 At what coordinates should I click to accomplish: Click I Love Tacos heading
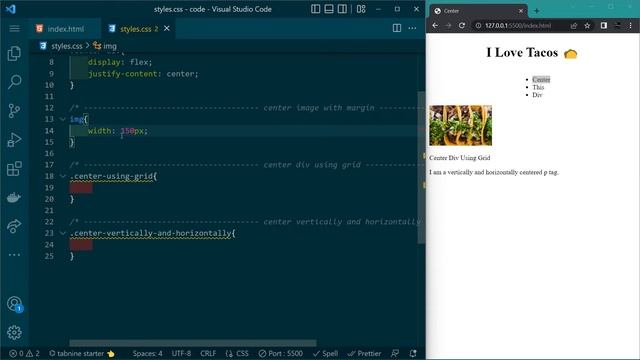tap(532, 53)
